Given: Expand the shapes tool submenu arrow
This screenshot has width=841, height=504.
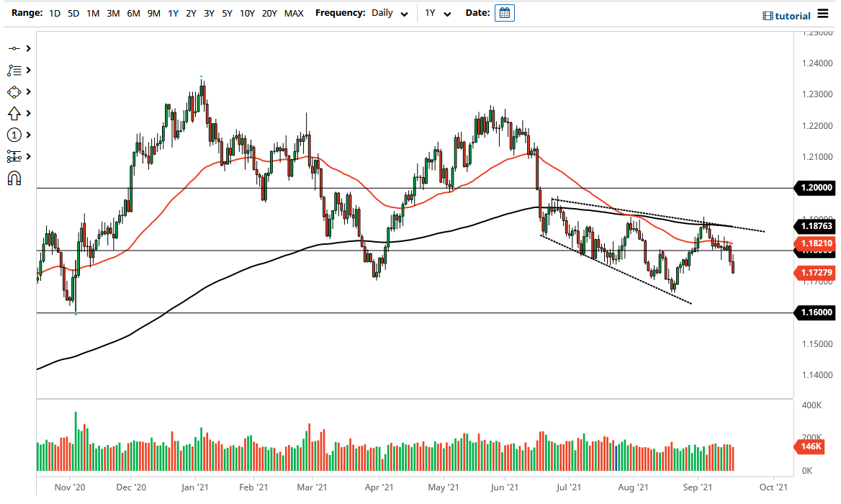Looking at the screenshot, I should (28, 92).
